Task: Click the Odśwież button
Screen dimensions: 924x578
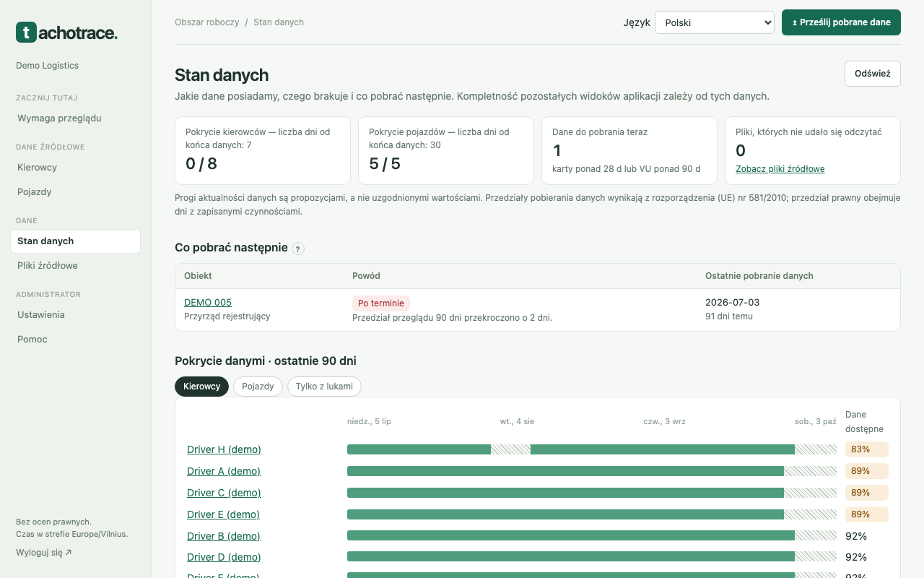Action: (x=872, y=74)
